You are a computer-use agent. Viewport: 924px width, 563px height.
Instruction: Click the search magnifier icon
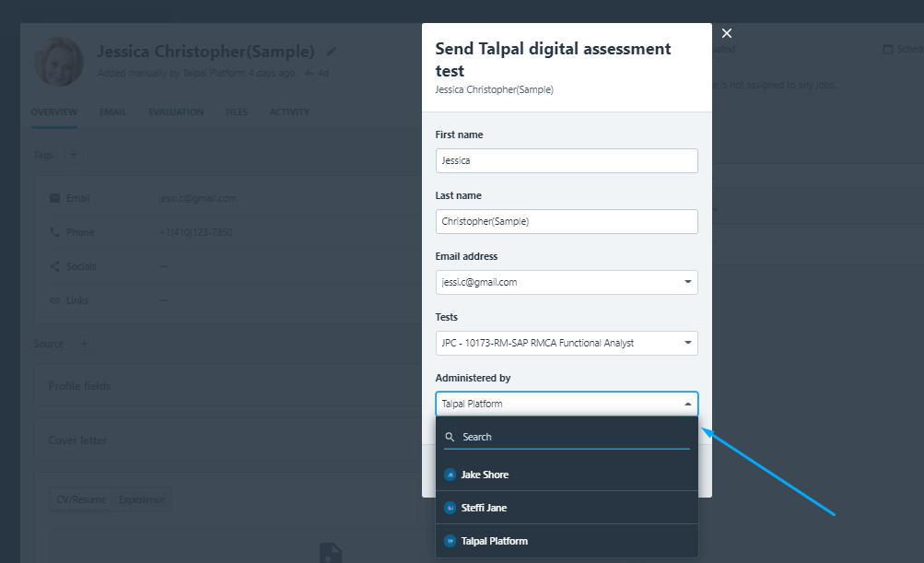click(x=450, y=437)
